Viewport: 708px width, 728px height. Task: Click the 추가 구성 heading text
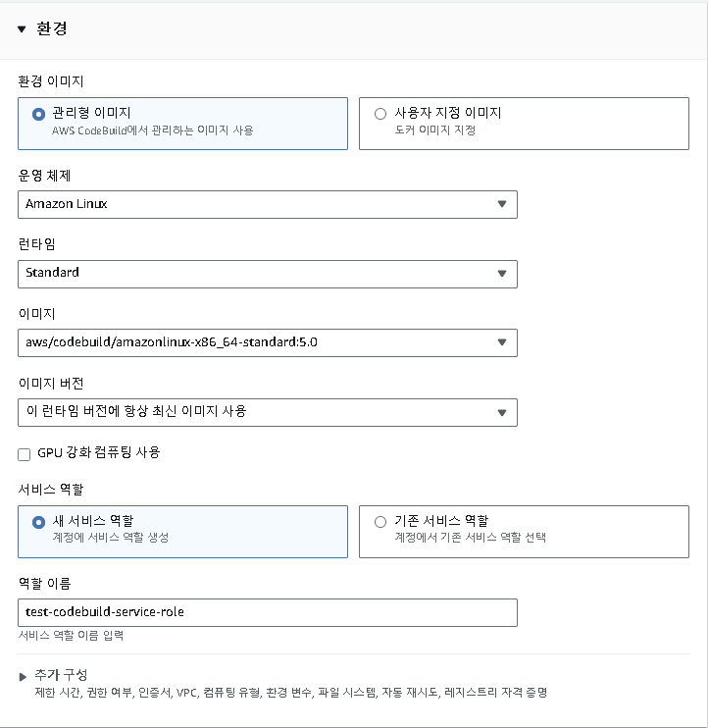(61, 675)
